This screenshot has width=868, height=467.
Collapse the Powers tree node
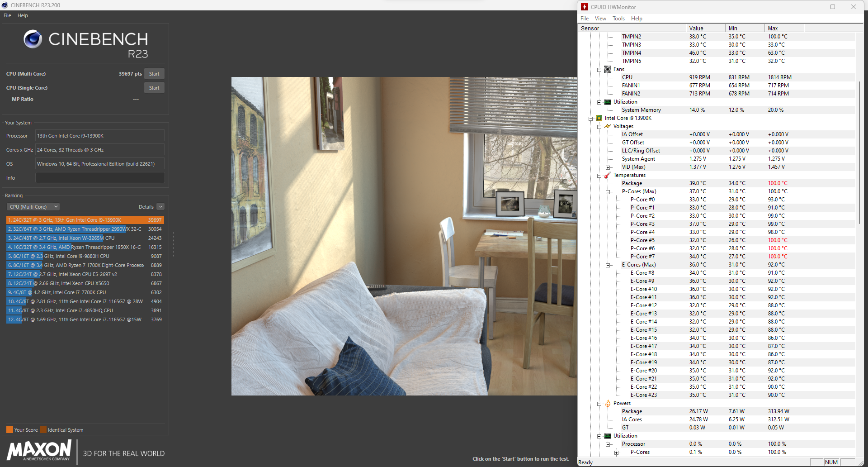(x=599, y=404)
